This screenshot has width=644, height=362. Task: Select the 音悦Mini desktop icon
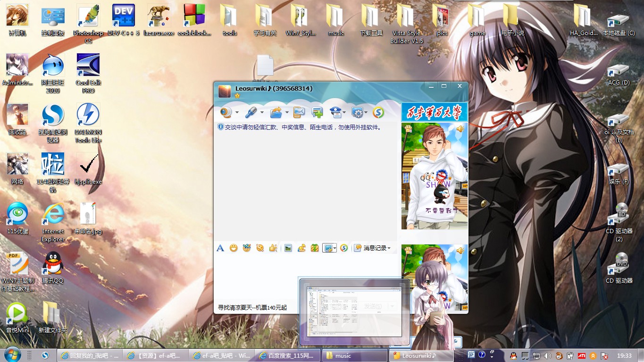[17, 317]
